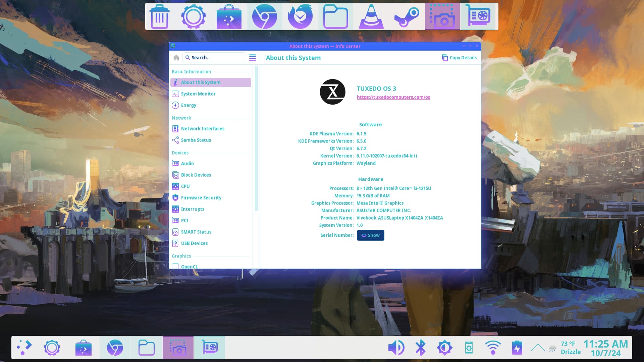The image size is (644, 362).
Task: Open Network Interfaces page
Action: (211, 129)
